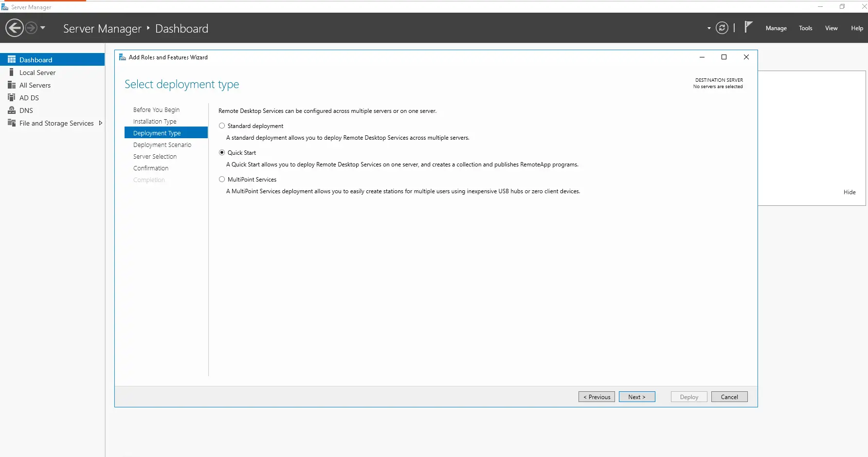Open the DNS section

(25, 110)
